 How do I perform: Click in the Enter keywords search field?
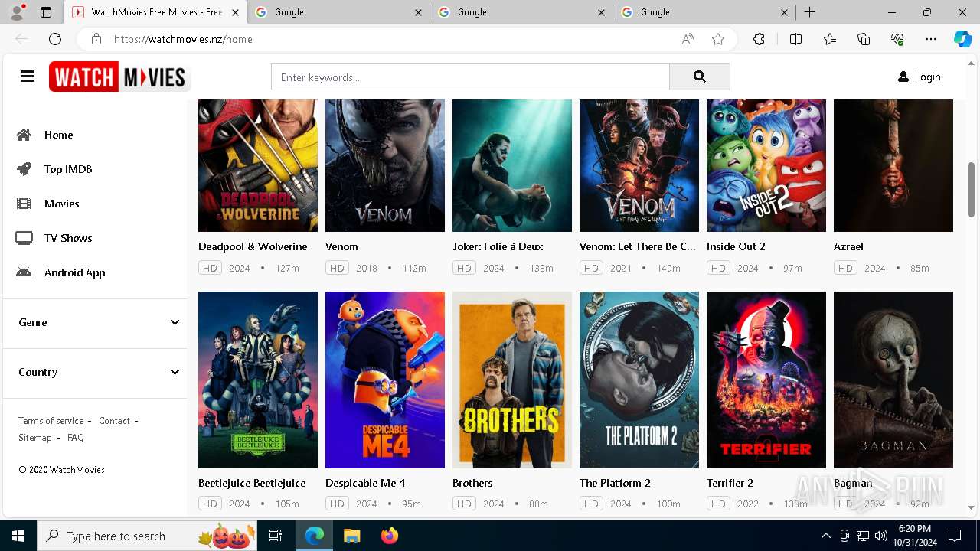click(470, 77)
